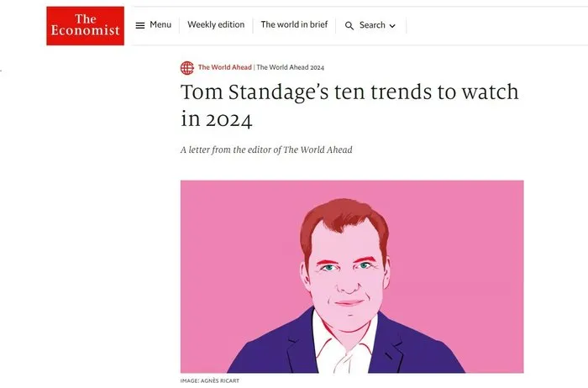Expand the Search dropdown chevron
Viewport: 588px width, 388px height.
pyautogui.click(x=392, y=26)
